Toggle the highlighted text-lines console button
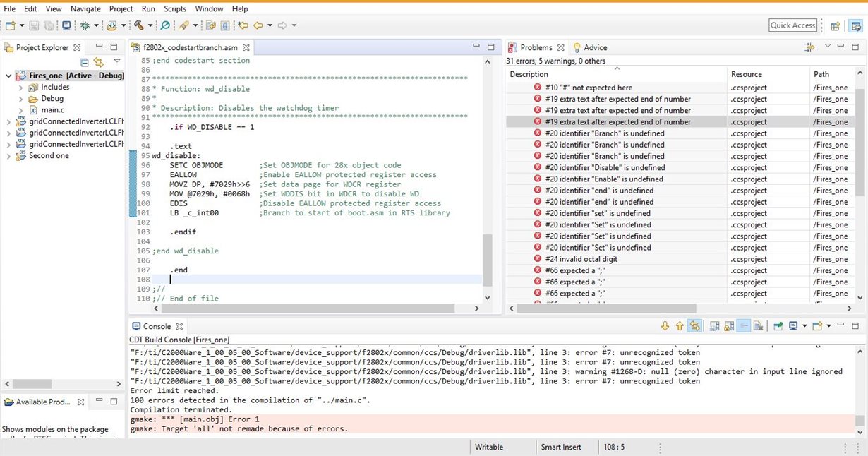Image resolution: width=868 pixels, height=456 pixels. coord(743,326)
